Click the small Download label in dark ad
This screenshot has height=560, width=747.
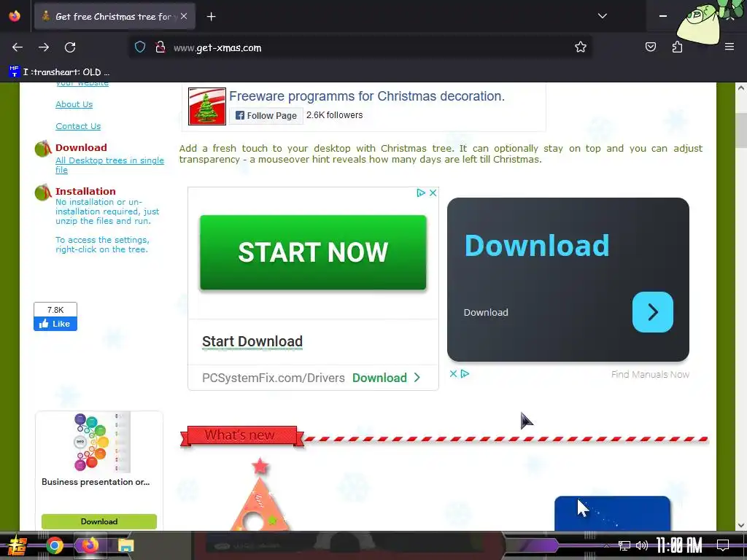[x=485, y=312]
